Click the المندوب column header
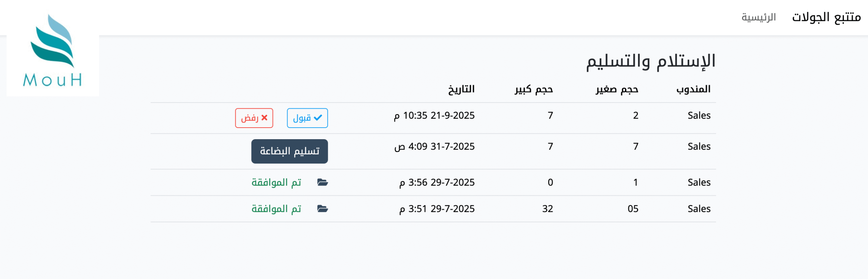The image size is (868, 279). [693, 89]
